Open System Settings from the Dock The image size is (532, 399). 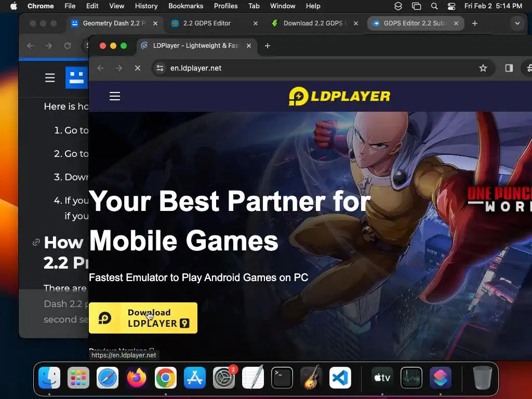(x=224, y=378)
